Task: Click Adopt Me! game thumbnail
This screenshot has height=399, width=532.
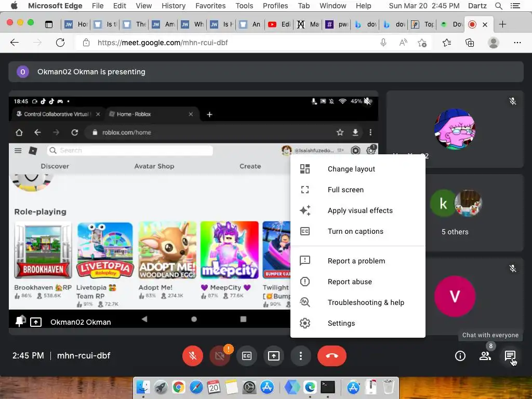Action: [167, 250]
